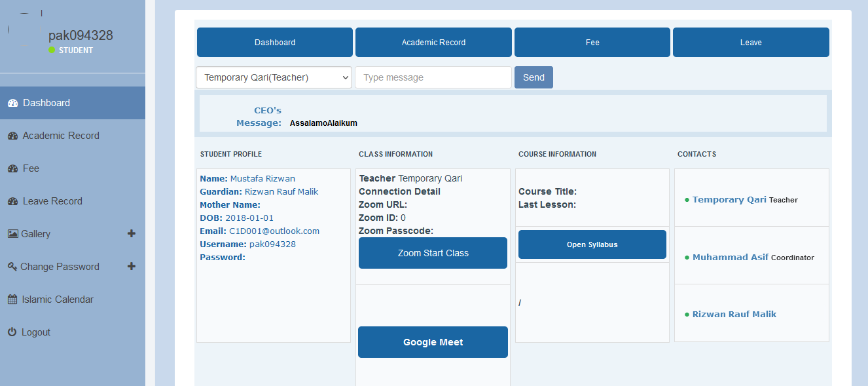Open Fee page from sidebar
Image resolution: width=868 pixels, height=386 pixels.
point(73,168)
